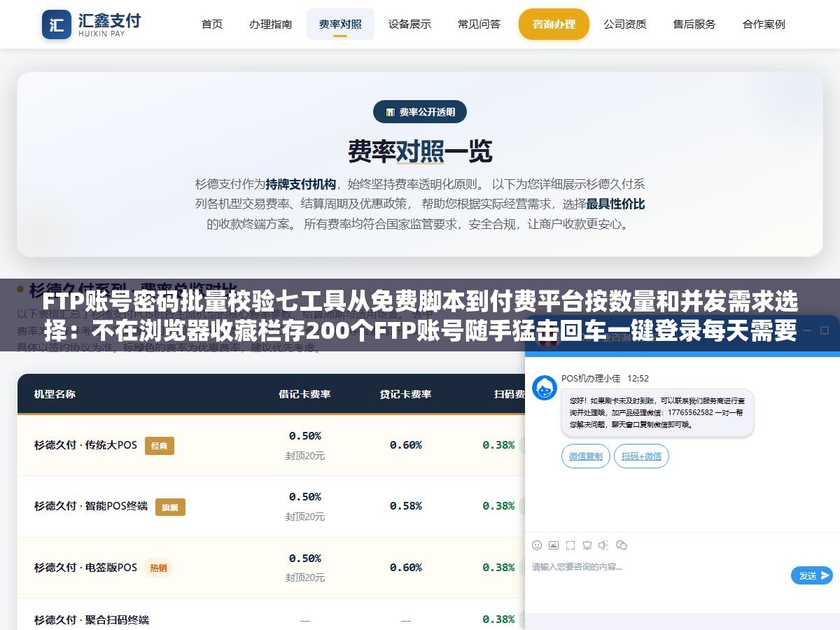Screen dimensions: 840x630
Task: Go to the 首页 nav item
Action: click(212, 24)
